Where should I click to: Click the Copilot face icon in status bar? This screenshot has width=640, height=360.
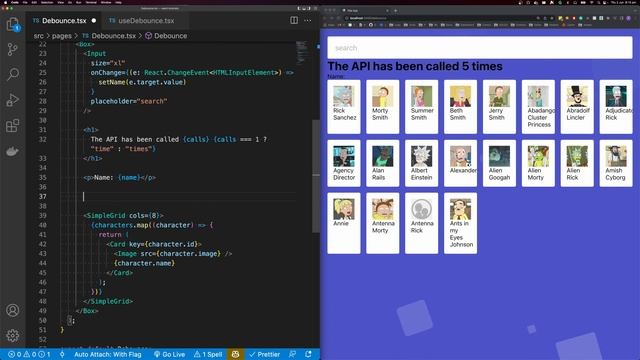pos(236,354)
